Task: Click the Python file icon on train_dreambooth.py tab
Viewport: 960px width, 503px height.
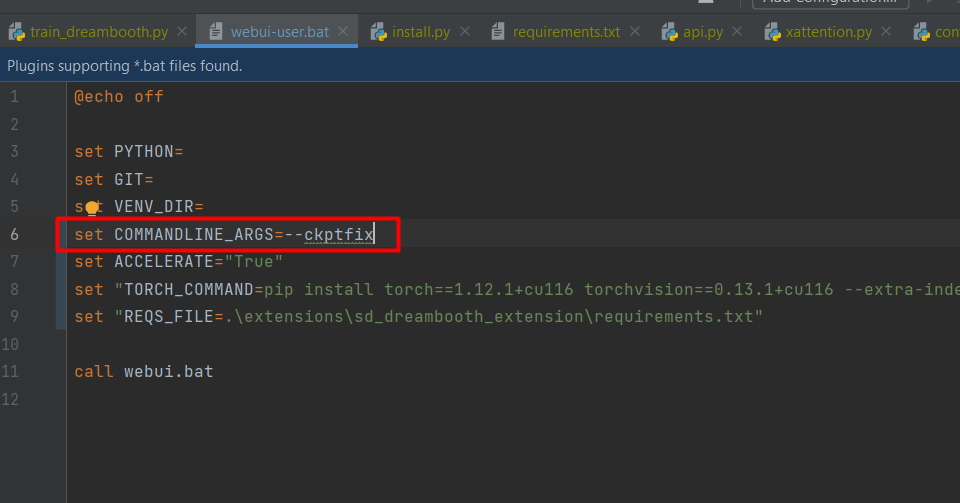Action: 17,32
